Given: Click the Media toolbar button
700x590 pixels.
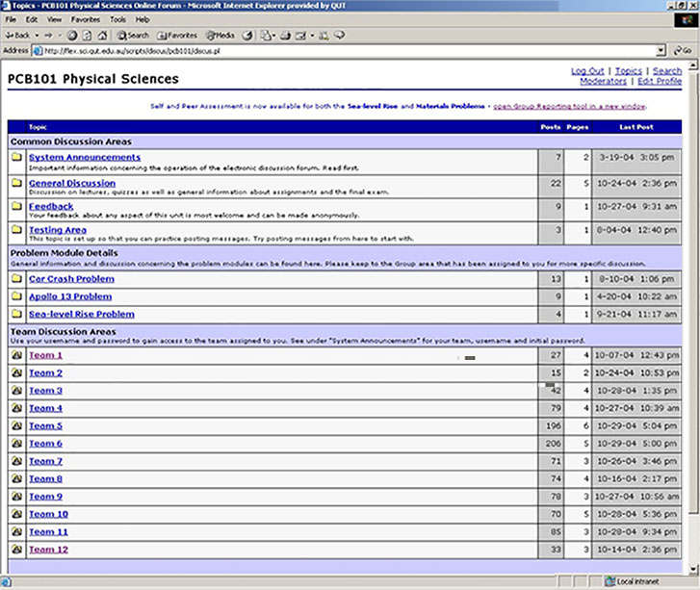Looking at the screenshot, I should 218,35.
